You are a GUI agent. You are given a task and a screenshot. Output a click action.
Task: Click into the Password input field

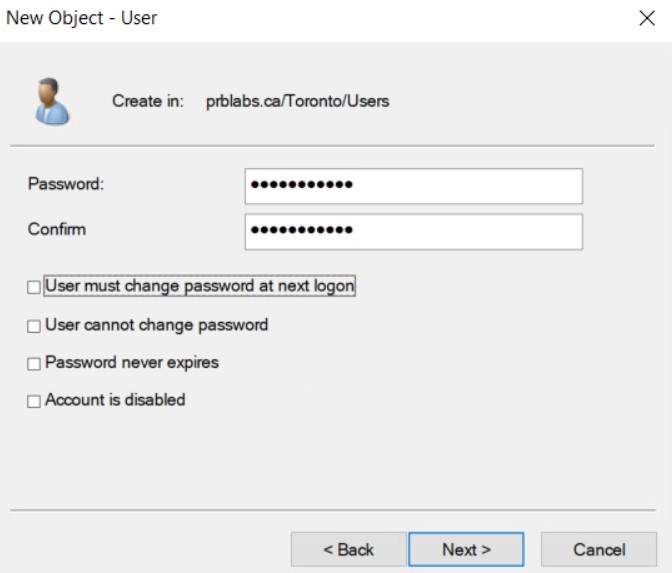(413, 186)
